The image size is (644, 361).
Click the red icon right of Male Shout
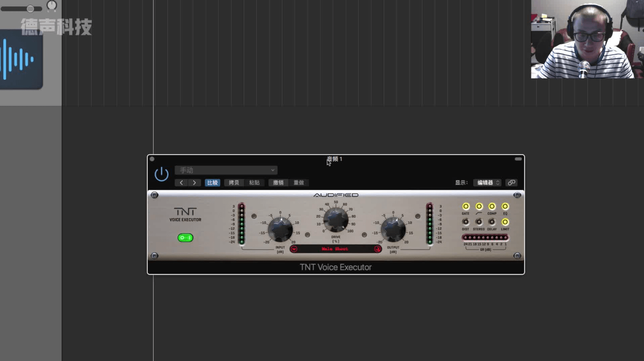pos(377,249)
